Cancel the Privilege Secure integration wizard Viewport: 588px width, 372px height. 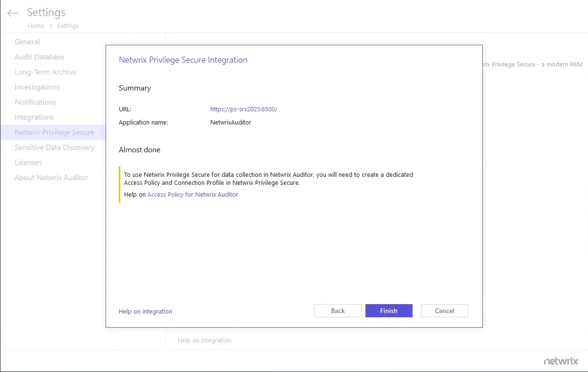tap(444, 311)
